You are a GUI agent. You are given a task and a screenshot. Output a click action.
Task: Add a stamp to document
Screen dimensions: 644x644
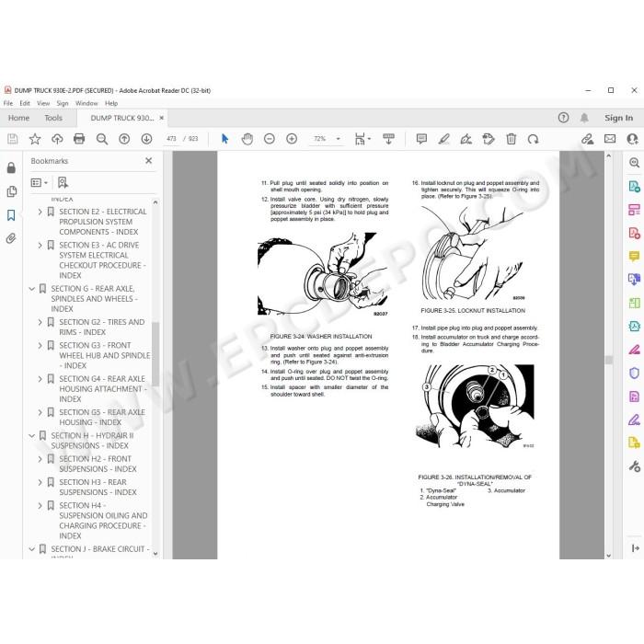tap(489, 139)
